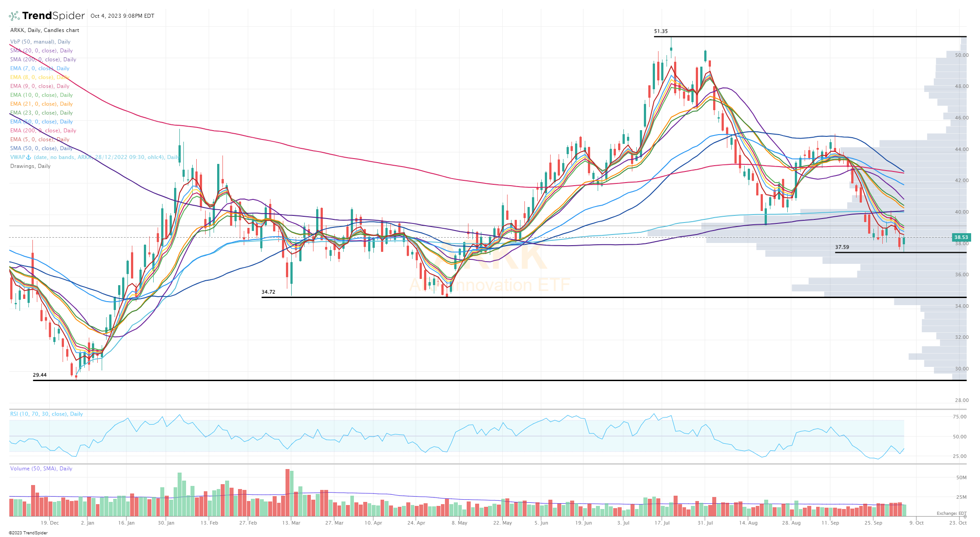Select 'EMA (8, 0, close), Daily' legend entry

point(40,77)
